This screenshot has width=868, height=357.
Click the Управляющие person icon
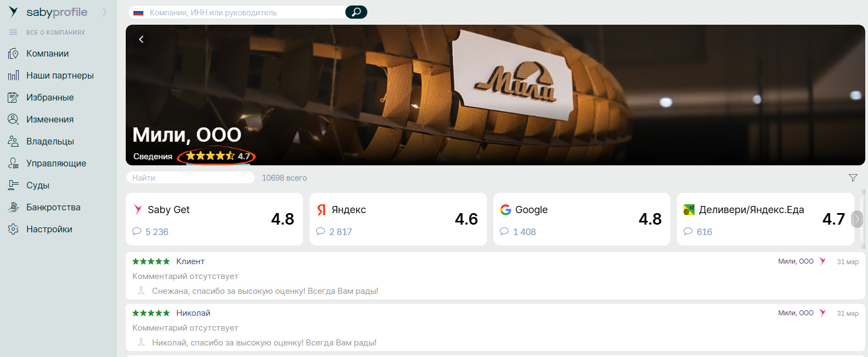pos(13,163)
